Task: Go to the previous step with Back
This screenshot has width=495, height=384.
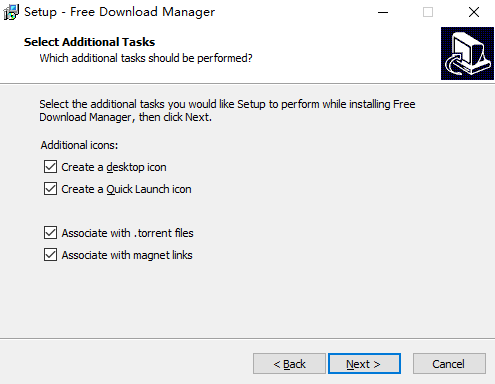Action: pyautogui.click(x=289, y=364)
